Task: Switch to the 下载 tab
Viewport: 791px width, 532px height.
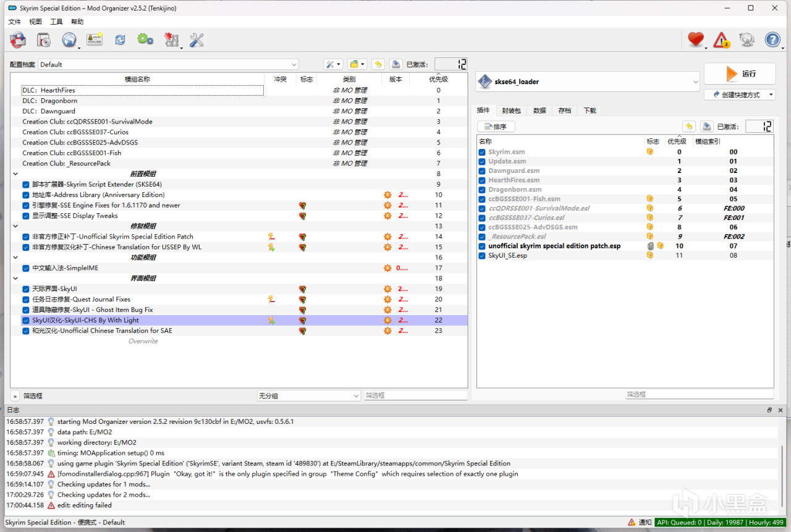Action: coord(590,111)
